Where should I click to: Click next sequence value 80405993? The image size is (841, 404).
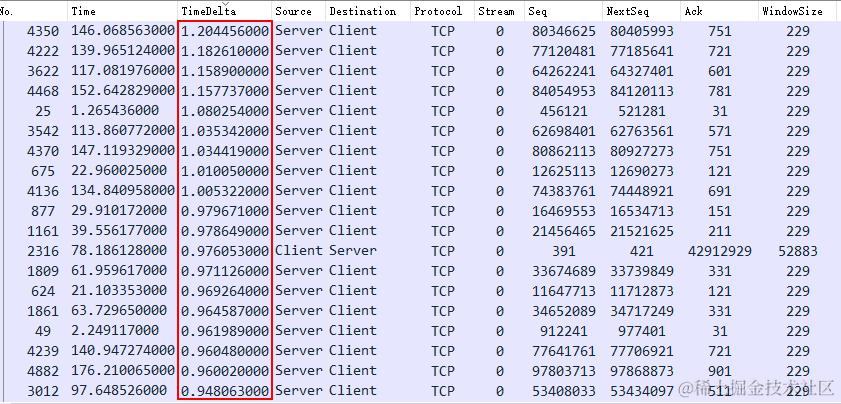[641, 32]
